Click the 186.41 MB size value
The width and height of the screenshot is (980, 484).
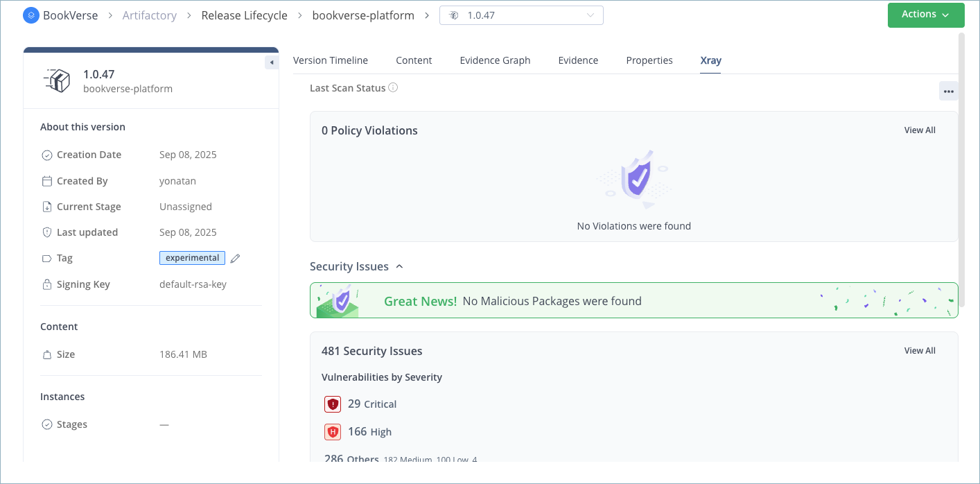[183, 354]
